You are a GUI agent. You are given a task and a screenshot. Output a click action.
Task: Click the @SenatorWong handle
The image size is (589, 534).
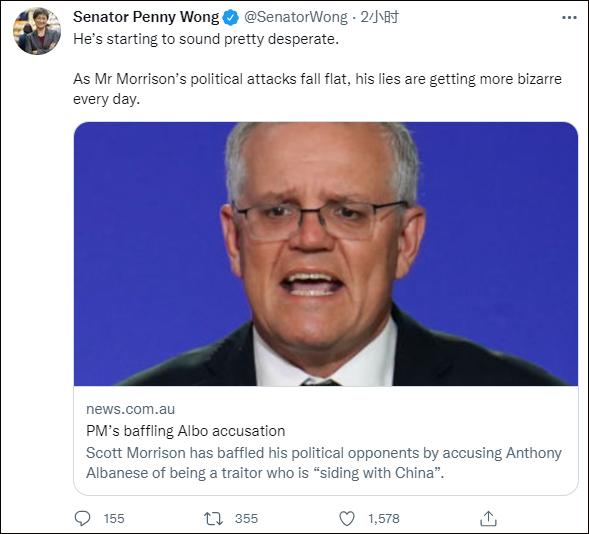(x=296, y=17)
